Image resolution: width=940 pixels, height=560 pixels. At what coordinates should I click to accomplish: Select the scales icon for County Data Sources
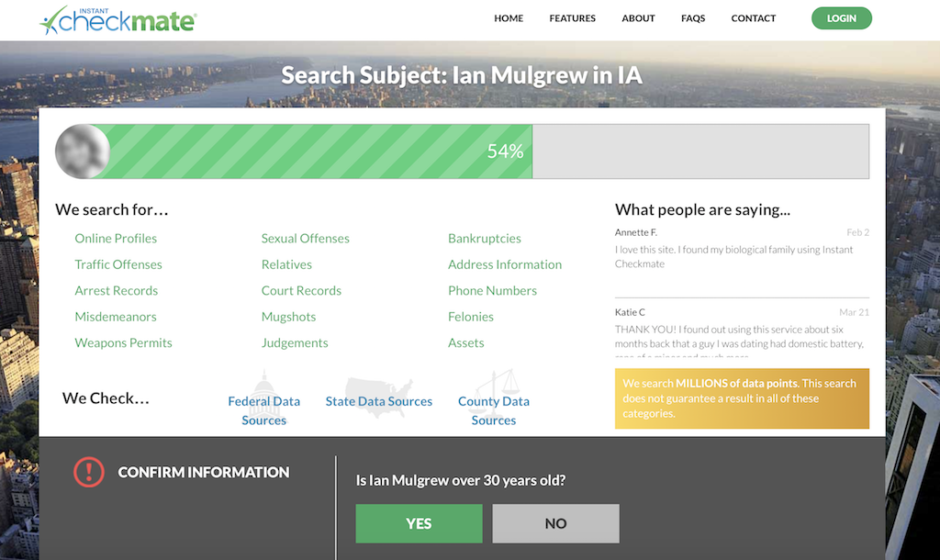point(493,388)
